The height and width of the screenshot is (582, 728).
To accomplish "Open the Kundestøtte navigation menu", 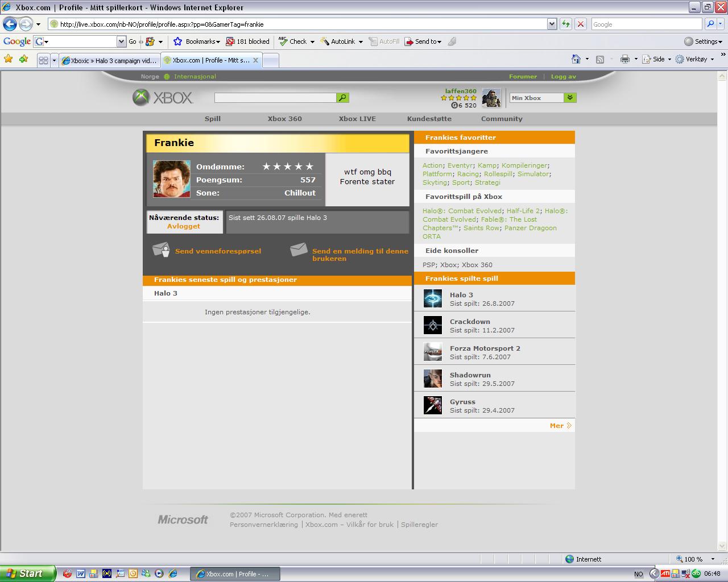I will pyautogui.click(x=429, y=119).
